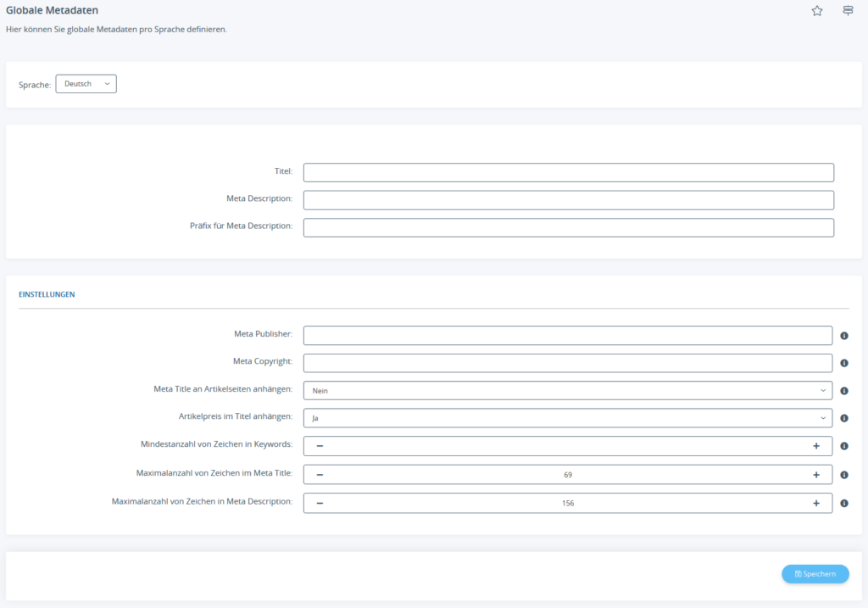Viewport: 868px width, 608px height.
Task: Decrease Maximalanzahl von Zeichen in Meta Description
Action: coord(320,503)
